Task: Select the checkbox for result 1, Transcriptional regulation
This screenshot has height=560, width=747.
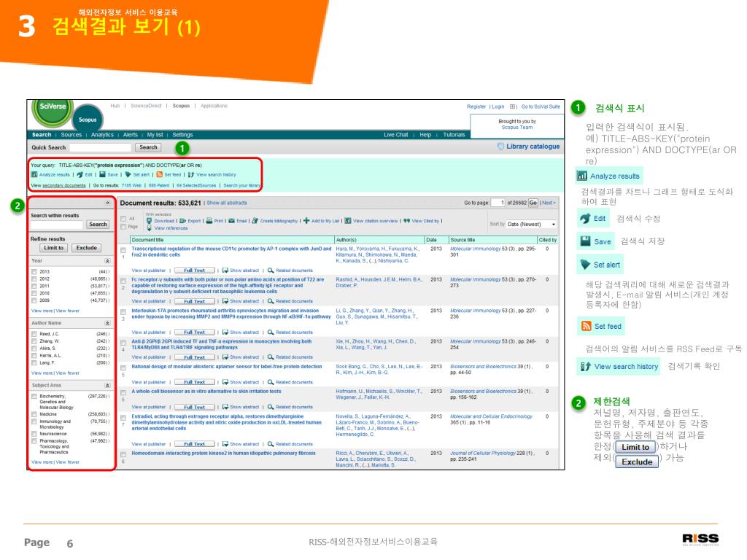Action: pyautogui.click(x=123, y=250)
